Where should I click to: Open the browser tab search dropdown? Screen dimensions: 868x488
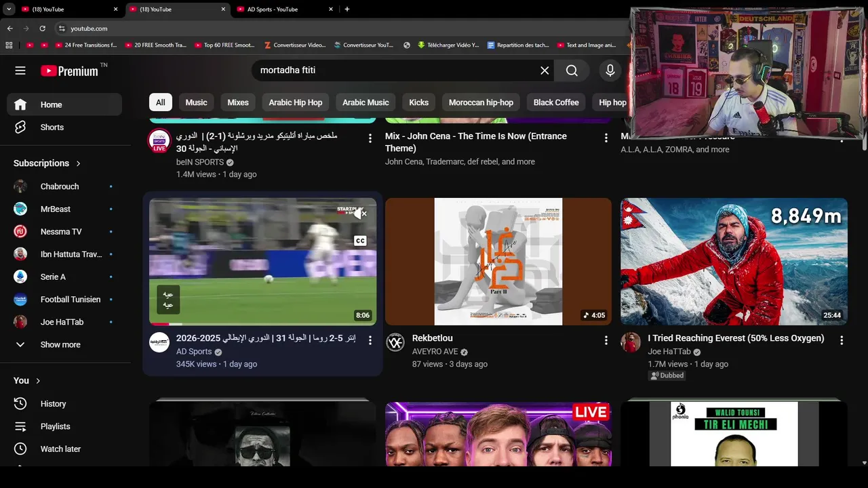click(9, 9)
